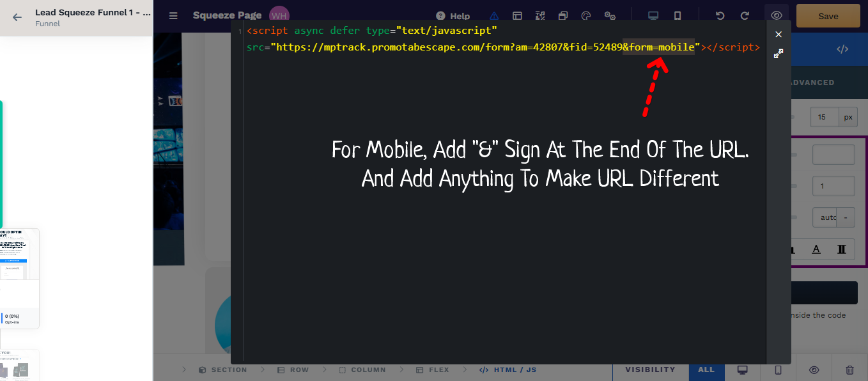868x381 pixels.
Task: Delete the element using the trash icon
Action: [x=849, y=369]
